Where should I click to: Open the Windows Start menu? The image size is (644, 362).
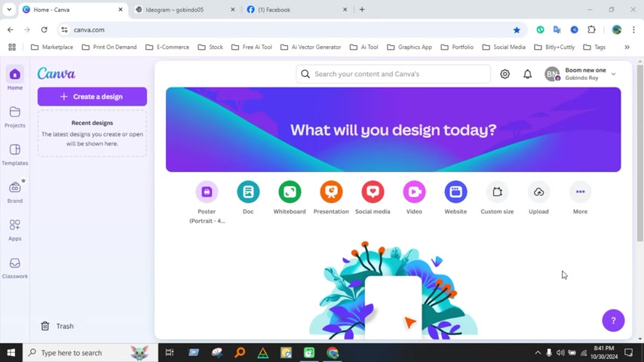coord(11,352)
